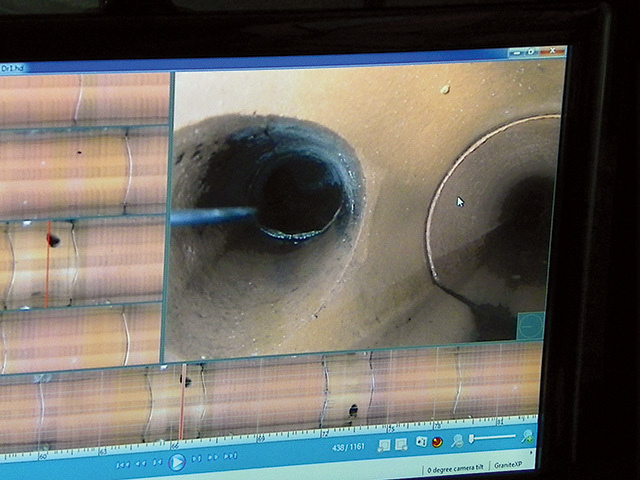
Task: Click the red position marker on bottom pipe scan
Action: (x=181, y=400)
